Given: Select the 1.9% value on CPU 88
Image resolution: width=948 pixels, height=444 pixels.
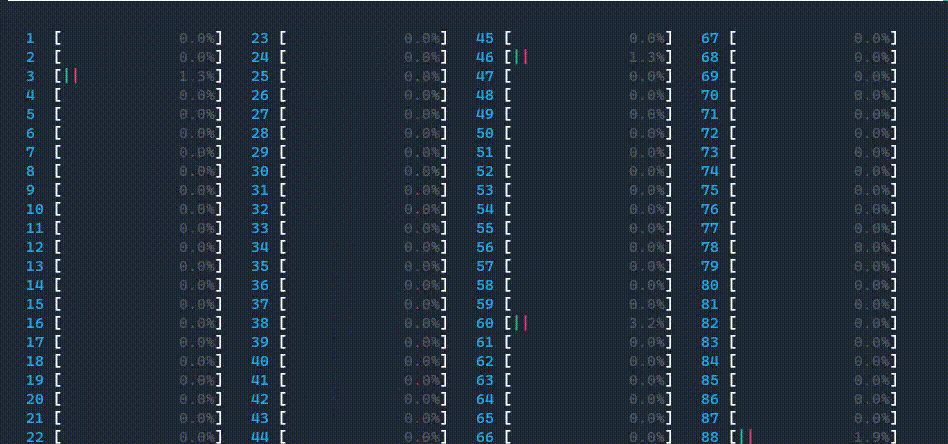Looking at the screenshot, I should (x=876, y=437).
